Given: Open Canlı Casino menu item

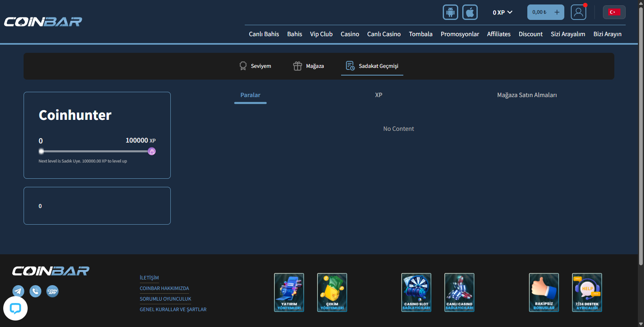Looking at the screenshot, I should coord(384,34).
